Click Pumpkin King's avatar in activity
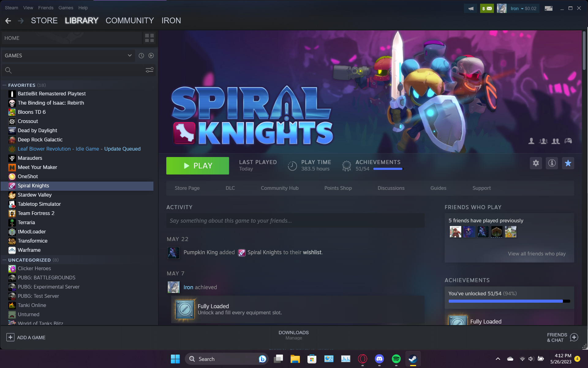Viewport: 588px width, 368px height. pos(173,253)
